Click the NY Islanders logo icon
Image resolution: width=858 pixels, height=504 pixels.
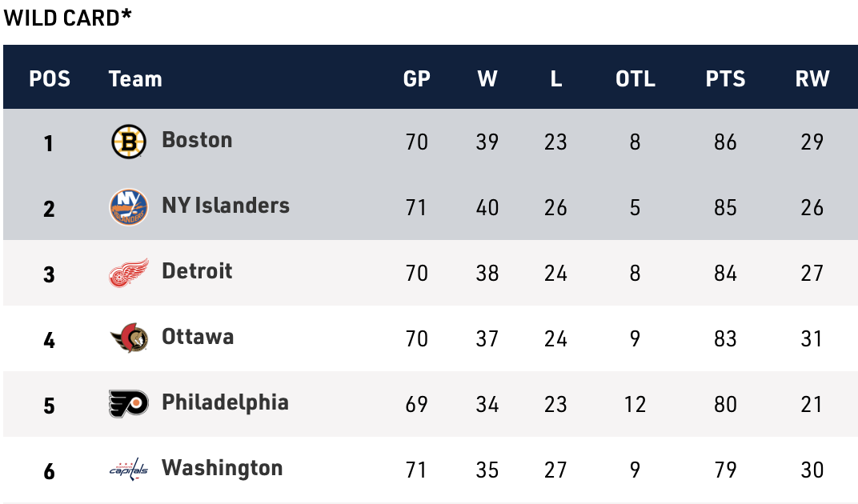point(128,207)
